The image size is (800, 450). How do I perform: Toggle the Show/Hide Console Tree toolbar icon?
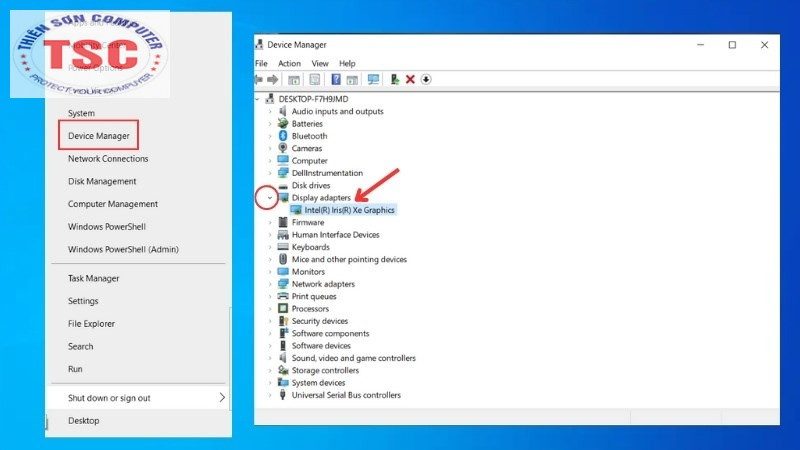[294, 80]
